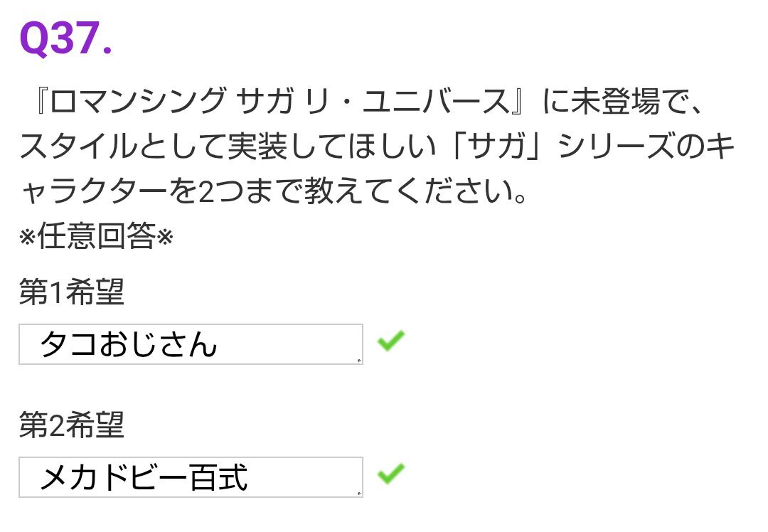Click the text シリーズのキ
The image size is (768, 532).
[646, 146]
